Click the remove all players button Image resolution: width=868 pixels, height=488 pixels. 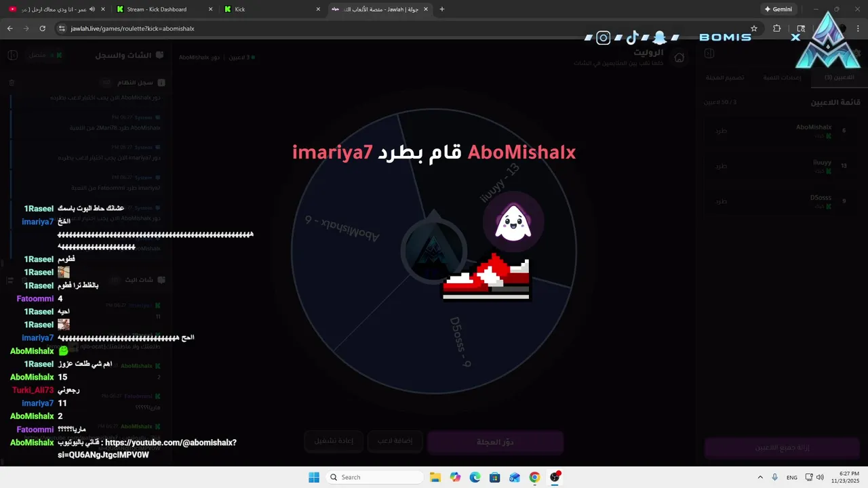pyautogui.click(x=783, y=448)
